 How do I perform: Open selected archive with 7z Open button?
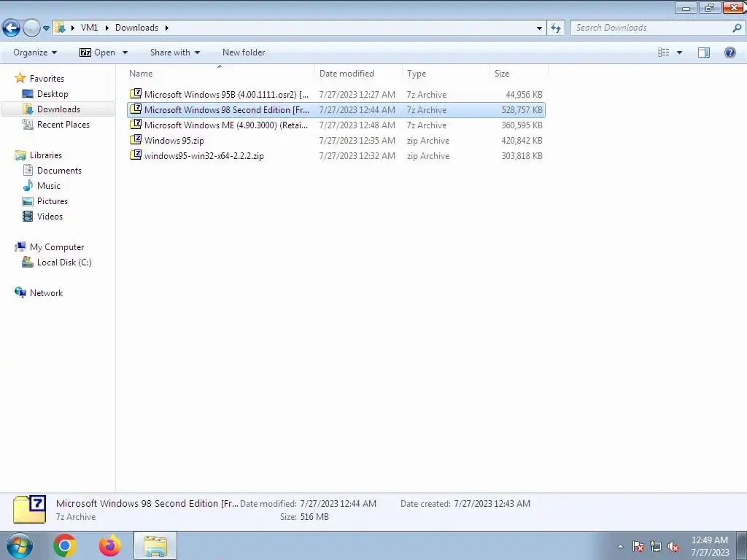(98, 52)
